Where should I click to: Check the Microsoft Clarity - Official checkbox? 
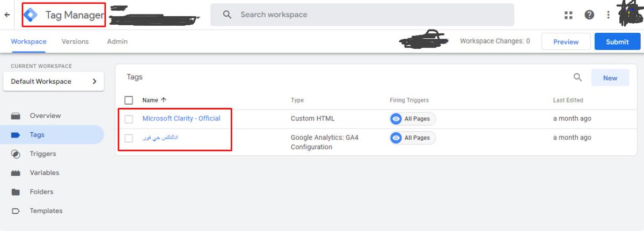pyautogui.click(x=129, y=119)
